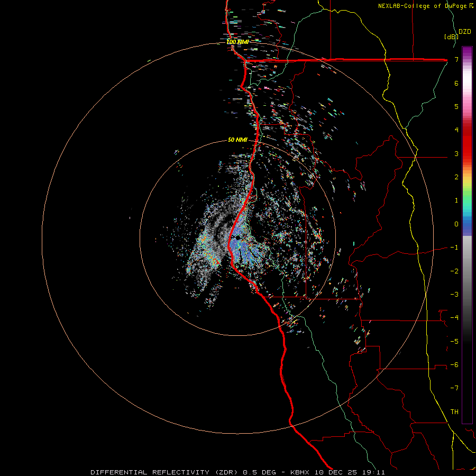Click the 0 dB label on the legend
476x476 pixels.
point(456,224)
